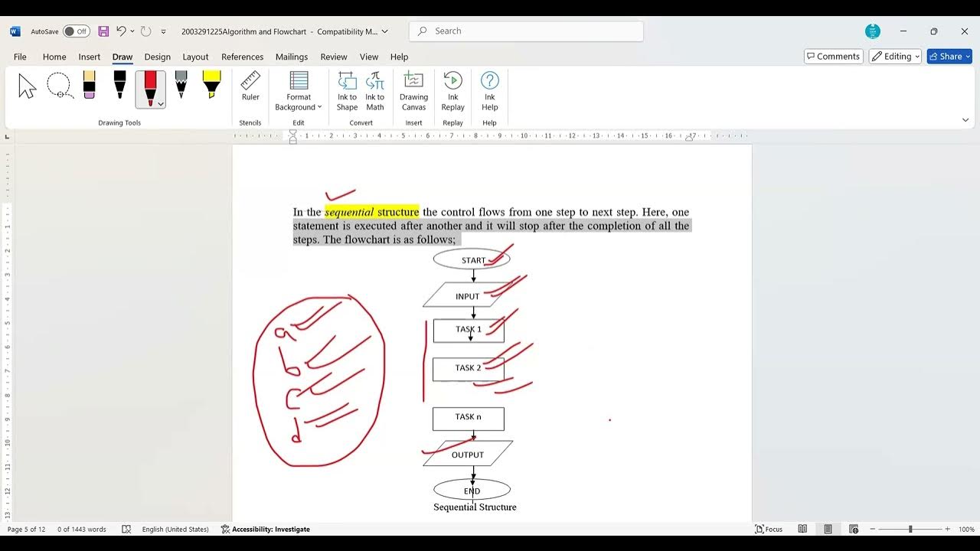Click the tab stop selector

tap(8, 136)
